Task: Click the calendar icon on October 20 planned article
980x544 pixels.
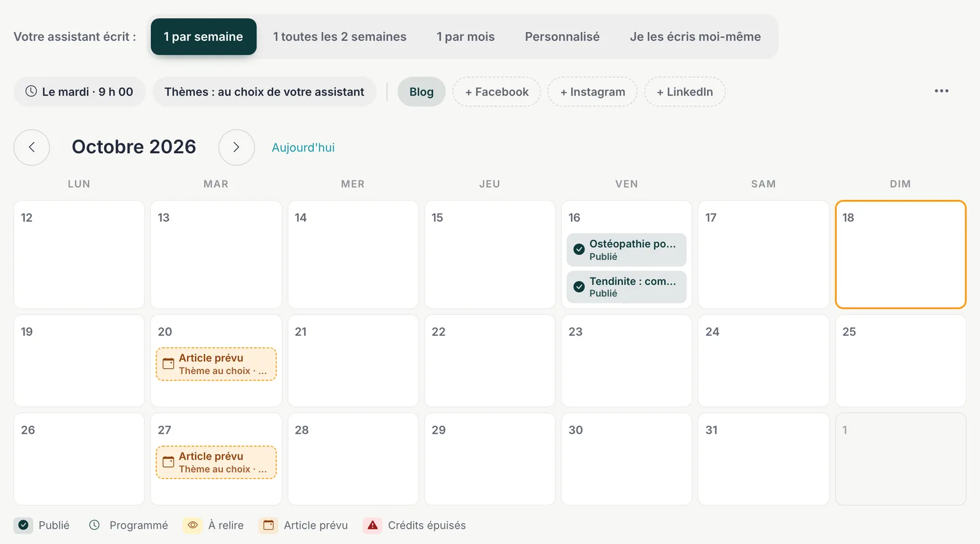Action: (168, 364)
